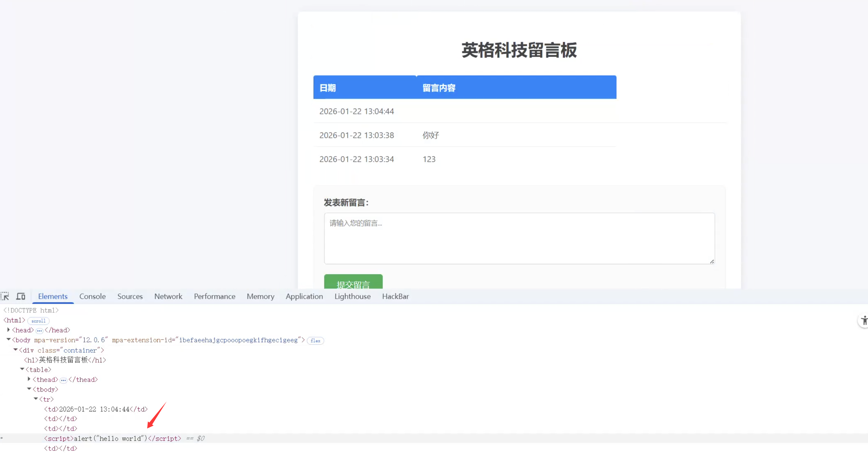Click the 发表新留言 form label
868x453 pixels.
346,203
